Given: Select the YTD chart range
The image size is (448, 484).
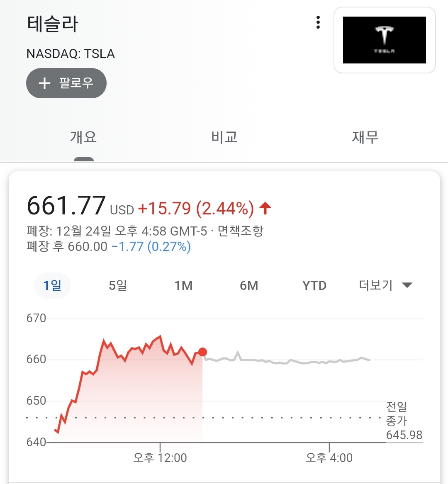Looking at the screenshot, I should coord(314,285).
